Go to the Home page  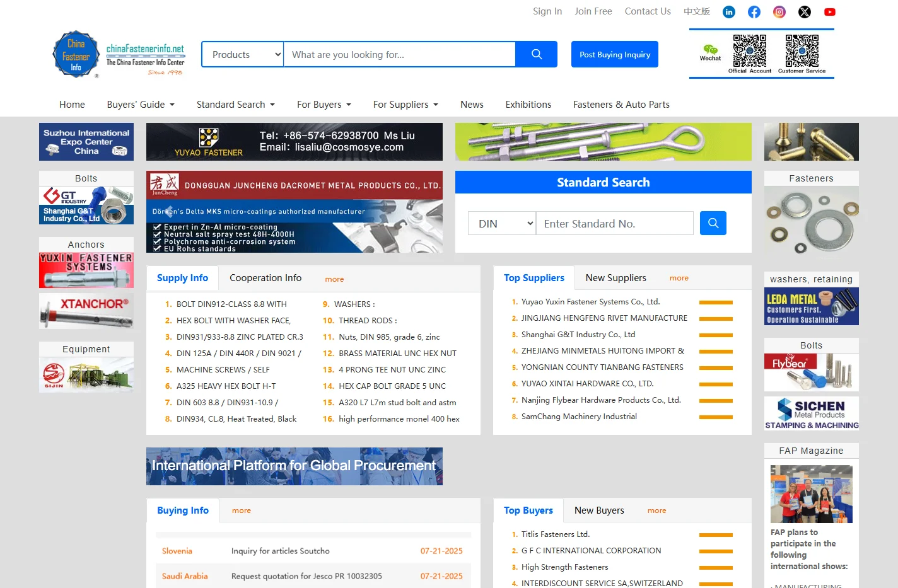pyautogui.click(x=72, y=105)
